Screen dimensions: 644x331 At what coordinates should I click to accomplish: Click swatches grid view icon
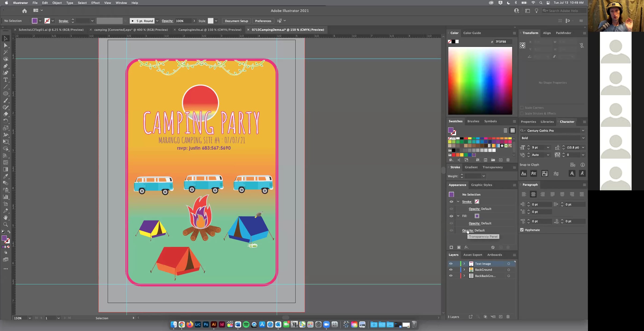click(x=513, y=130)
